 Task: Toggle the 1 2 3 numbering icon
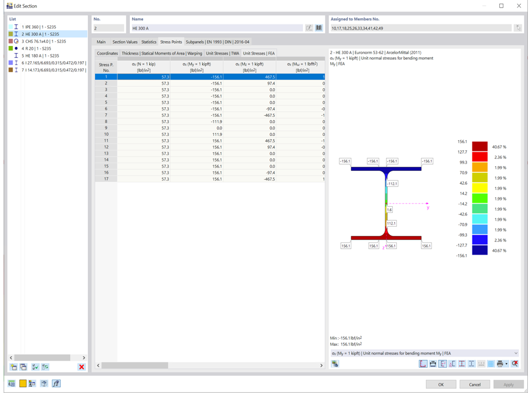(481, 364)
